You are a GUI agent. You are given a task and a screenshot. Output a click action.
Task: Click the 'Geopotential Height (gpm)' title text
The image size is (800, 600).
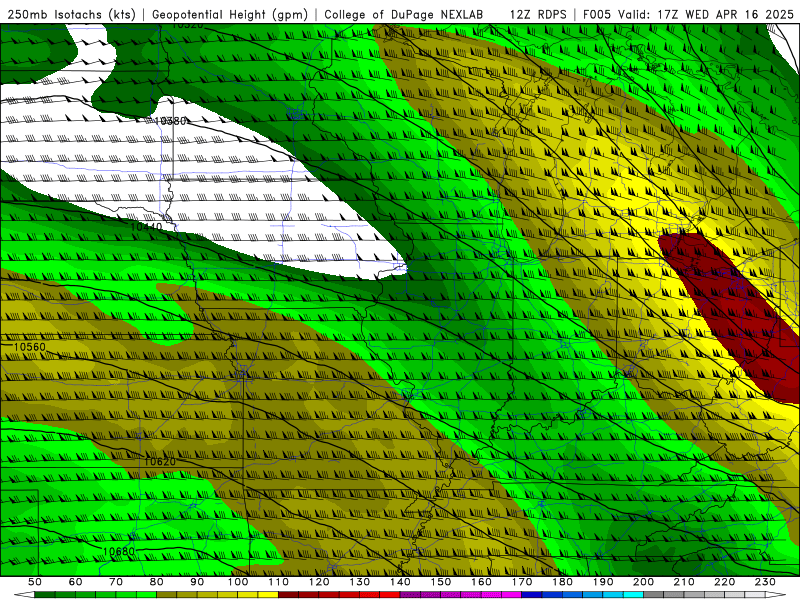coord(230,14)
